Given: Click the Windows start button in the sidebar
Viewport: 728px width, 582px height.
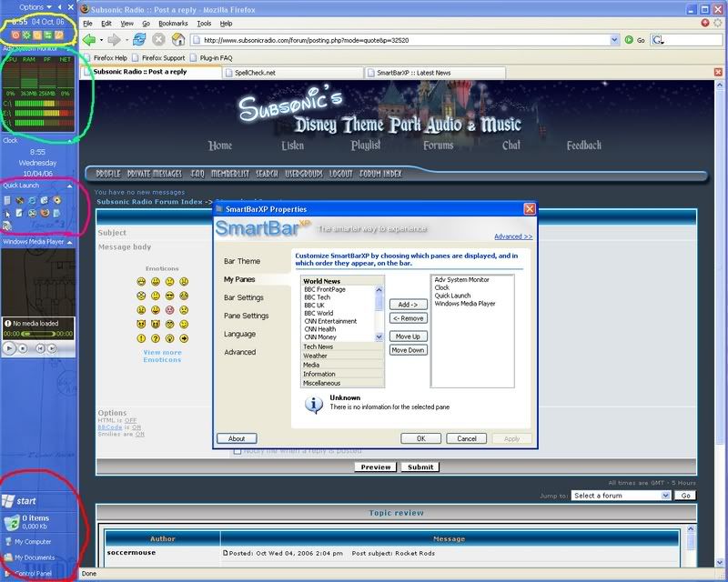Looking at the screenshot, I should pyautogui.click(x=19, y=501).
